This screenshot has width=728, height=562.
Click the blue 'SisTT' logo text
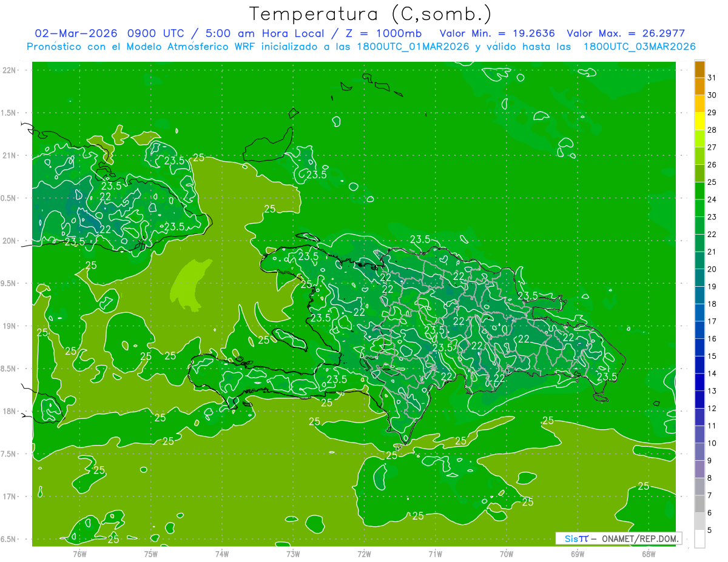[x=576, y=538]
